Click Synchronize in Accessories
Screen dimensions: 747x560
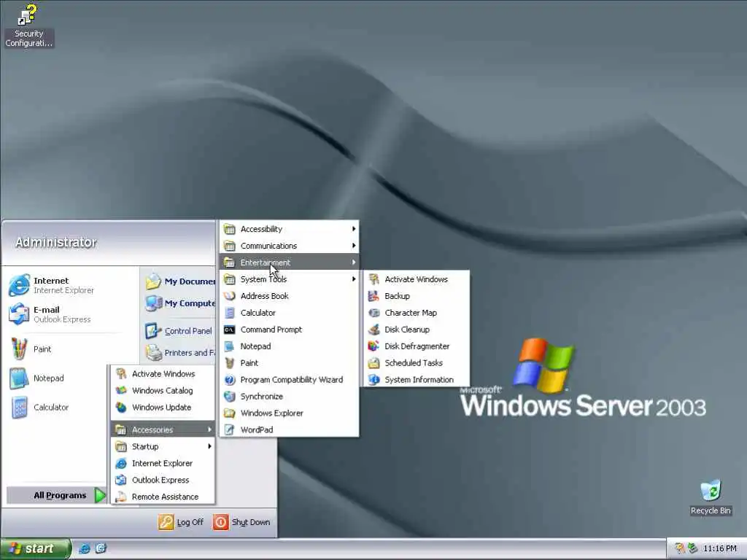(289, 396)
